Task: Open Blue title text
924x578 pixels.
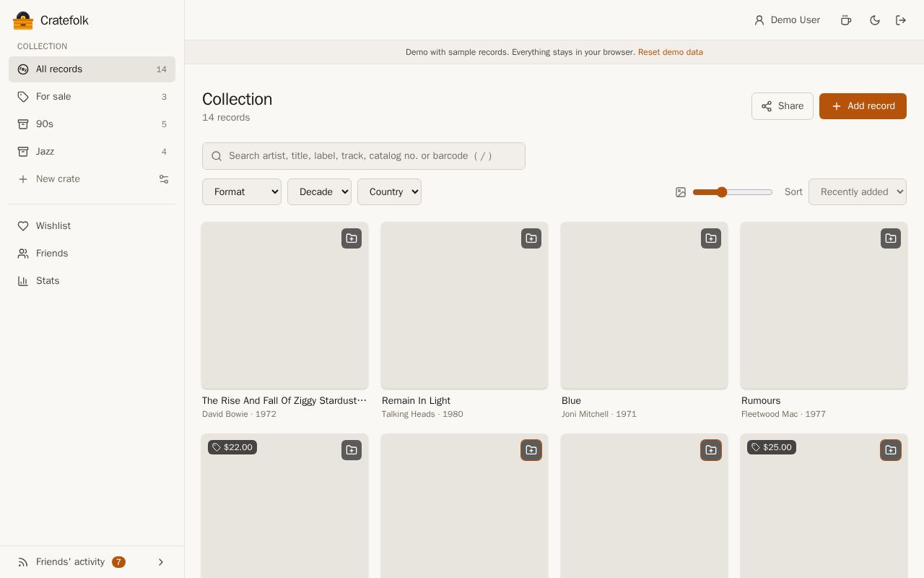Action: tap(571, 401)
